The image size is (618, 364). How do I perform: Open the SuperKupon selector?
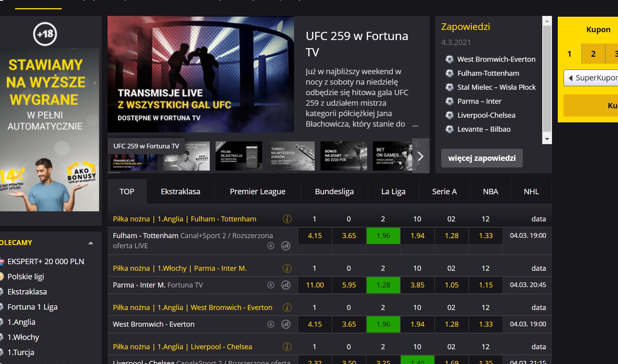(x=591, y=78)
